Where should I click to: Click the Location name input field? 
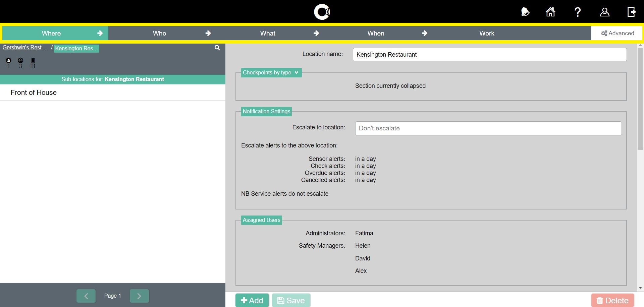click(489, 54)
